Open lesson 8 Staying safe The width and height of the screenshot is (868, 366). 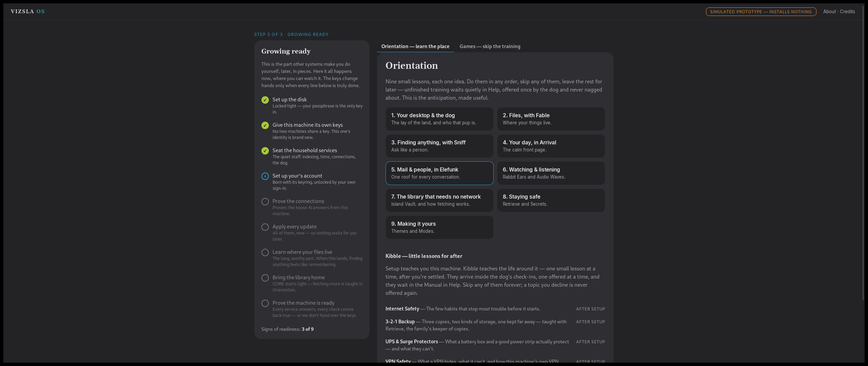tap(551, 200)
